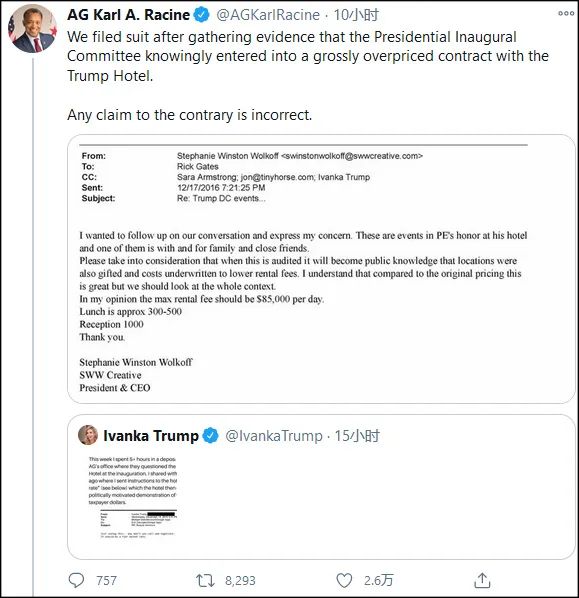
Task: Open the AG Karl A. Racine display name
Action: 129,15
